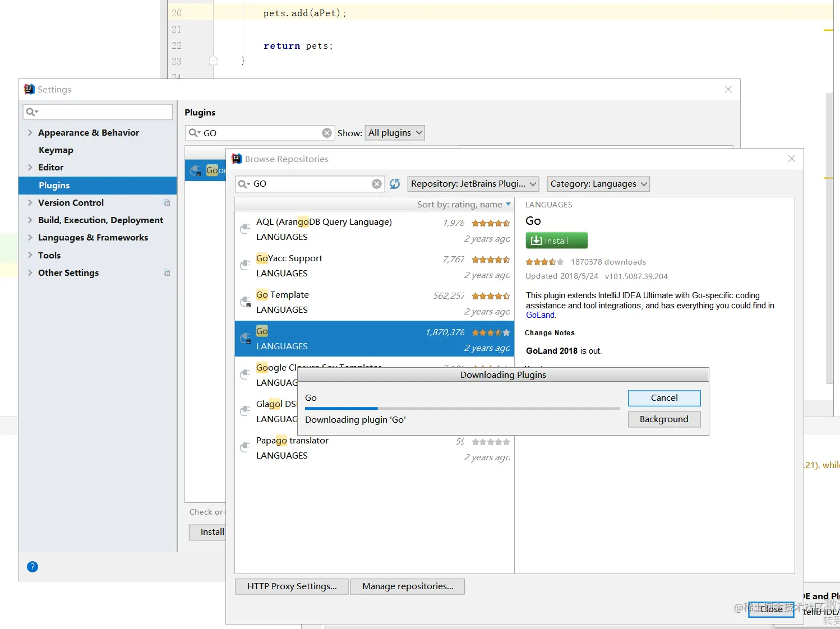Open the Category: Languages dropdown
840x629 pixels.
[598, 184]
